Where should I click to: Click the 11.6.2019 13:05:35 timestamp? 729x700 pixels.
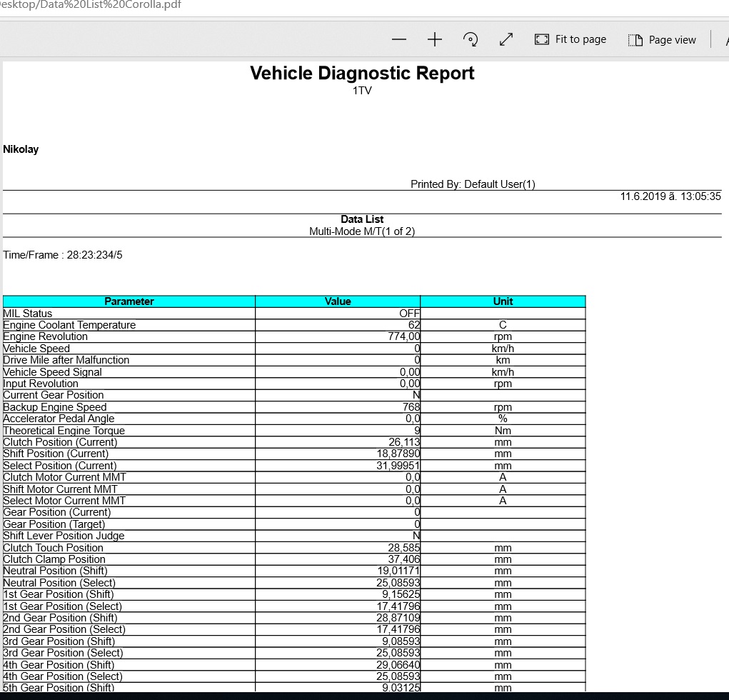point(670,196)
